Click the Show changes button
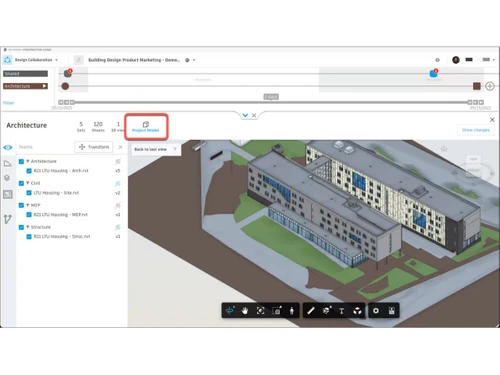The width and height of the screenshot is (500, 375). 476,130
